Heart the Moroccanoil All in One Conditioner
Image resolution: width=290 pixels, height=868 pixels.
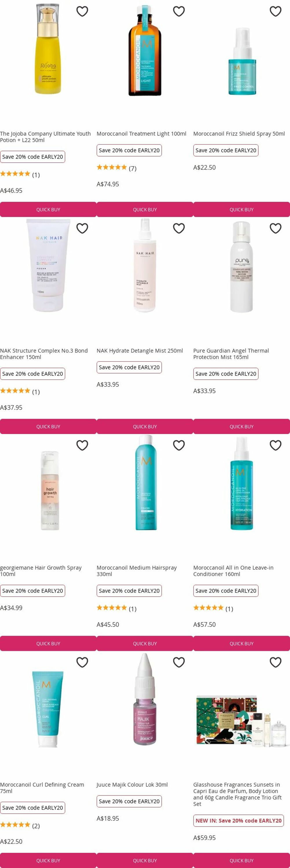point(276,446)
